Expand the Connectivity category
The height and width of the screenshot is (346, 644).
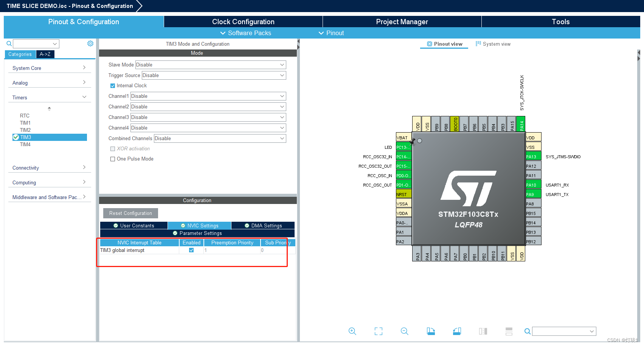(x=49, y=168)
